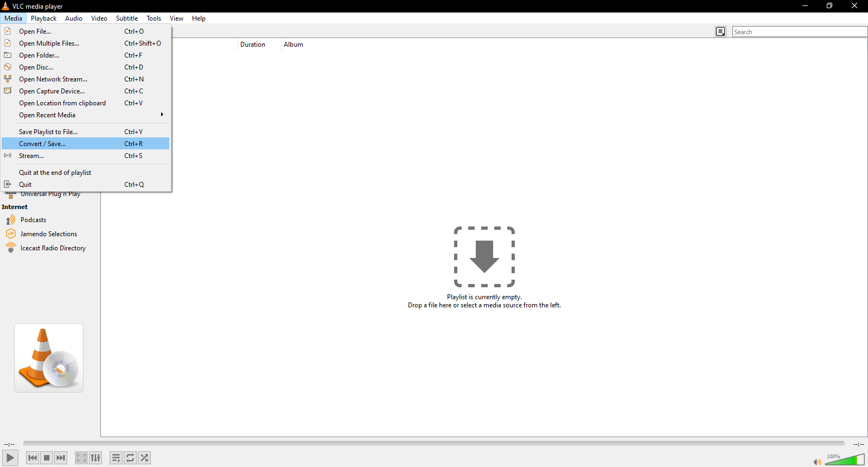Click the Next media button
This screenshot has width=868, height=467.
pos(61,458)
